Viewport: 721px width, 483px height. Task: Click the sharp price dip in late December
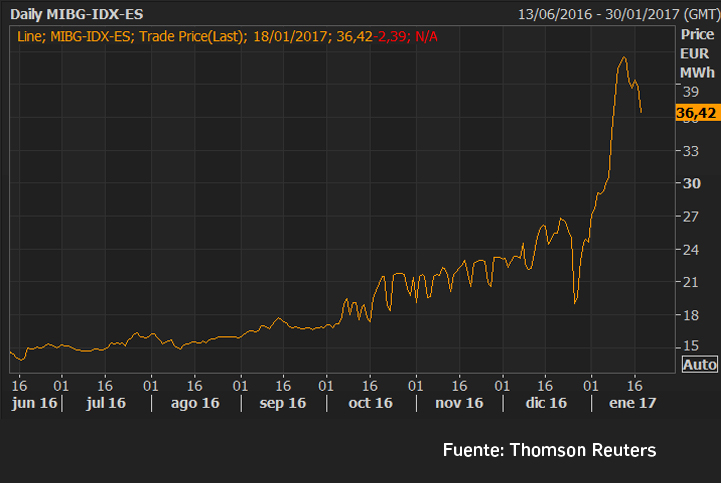[x=575, y=302]
